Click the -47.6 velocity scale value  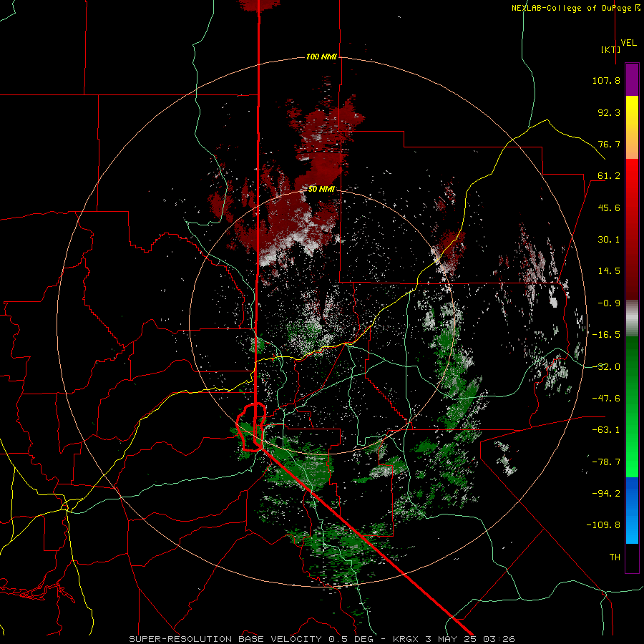606,399
